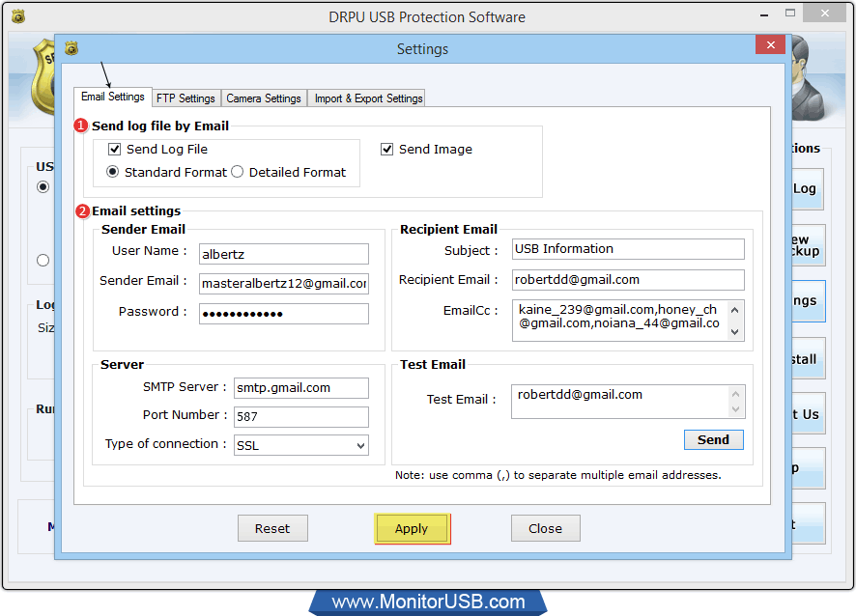Click the Subject input field
856x616 pixels.
628,249
